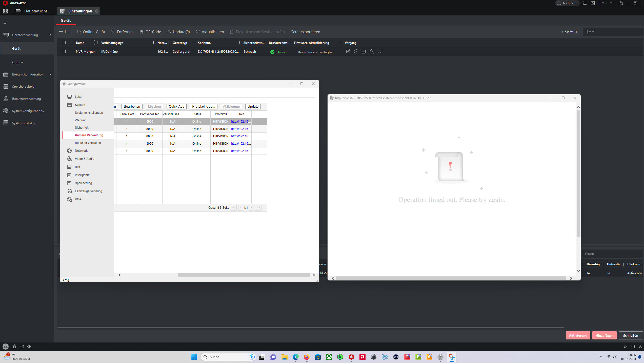Click the mute speaker icon in bottom bar
Image resolution: width=644 pixels, height=363 pixels.
point(29,346)
